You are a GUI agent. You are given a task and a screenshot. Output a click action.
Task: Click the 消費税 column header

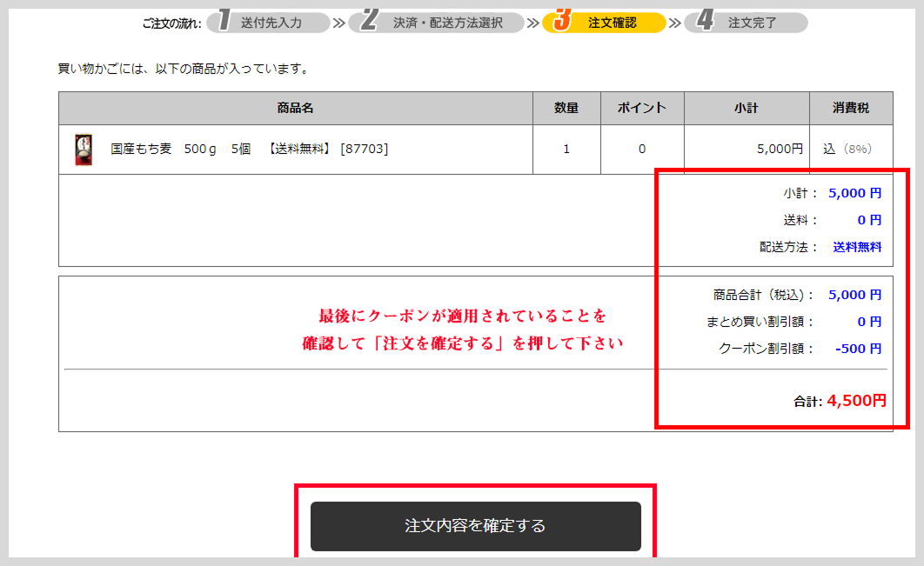(850, 109)
